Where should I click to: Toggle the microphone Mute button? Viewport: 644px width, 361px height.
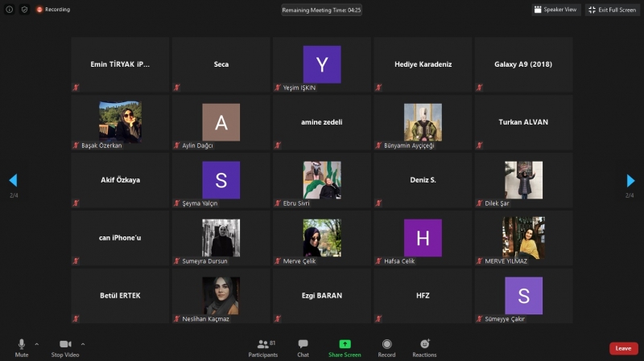pyautogui.click(x=22, y=344)
